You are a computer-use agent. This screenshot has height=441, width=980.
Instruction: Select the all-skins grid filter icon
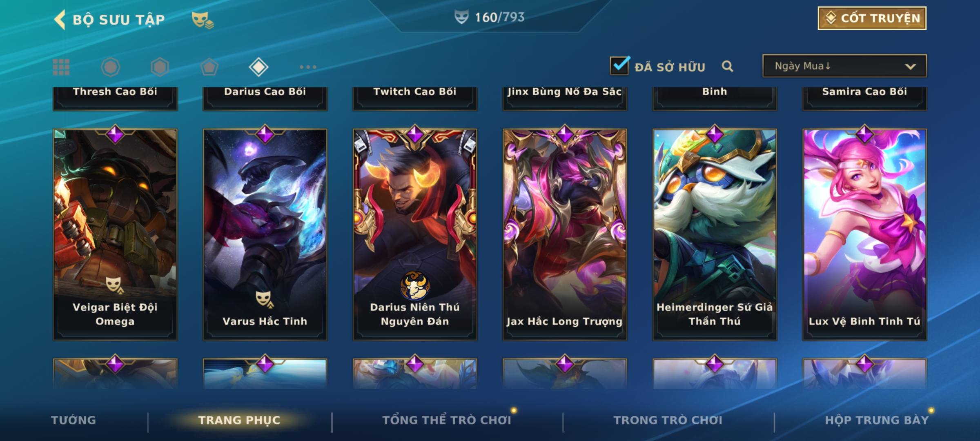tap(61, 67)
